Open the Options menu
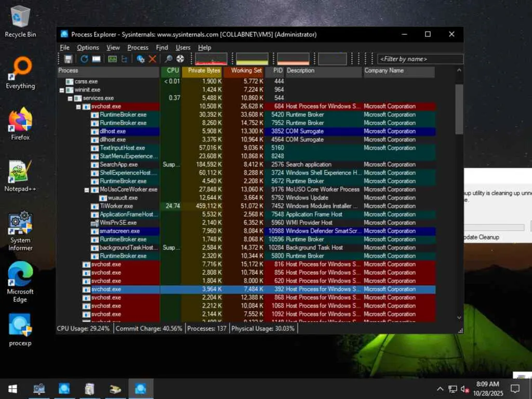This screenshot has width=532, height=399. pos(88,47)
